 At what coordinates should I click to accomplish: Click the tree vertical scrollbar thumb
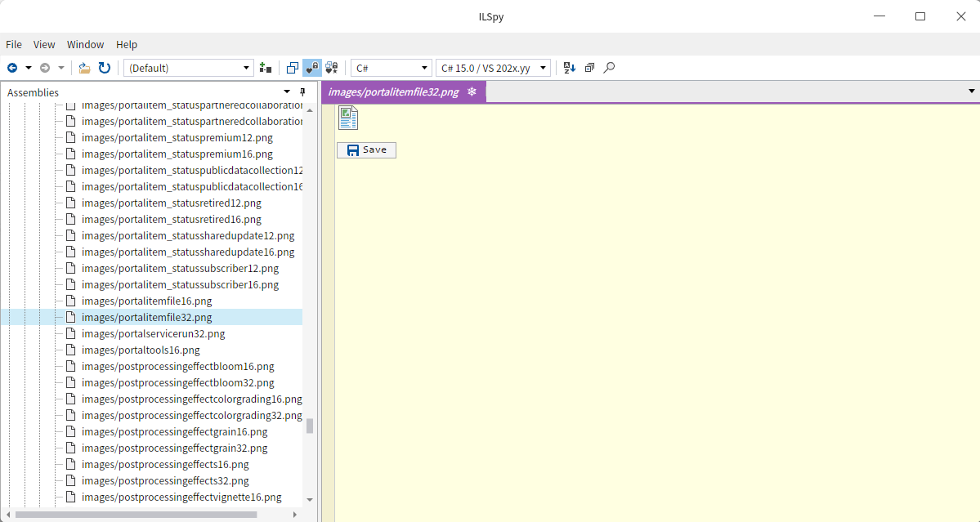(310, 426)
